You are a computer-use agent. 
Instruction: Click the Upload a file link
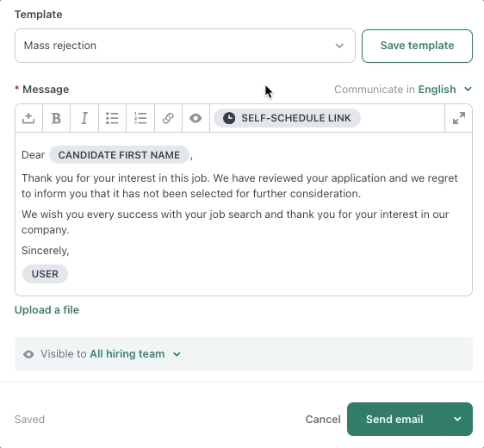[x=47, y=310]
